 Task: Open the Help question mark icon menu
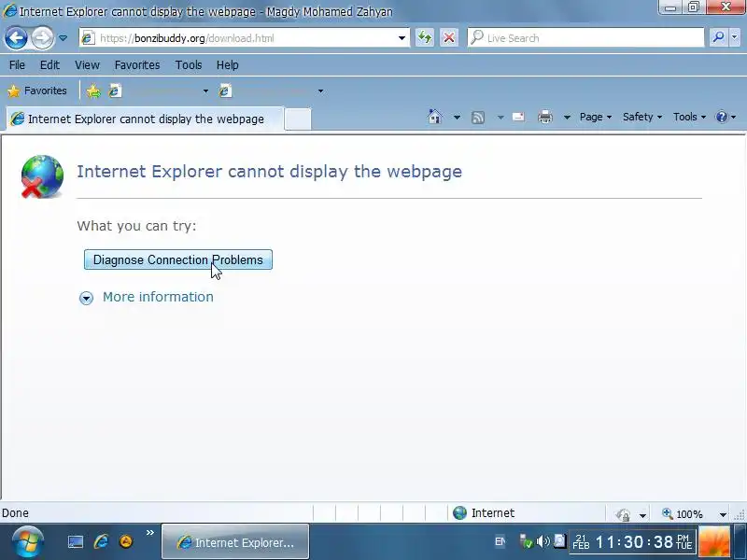tap(726, 118)
